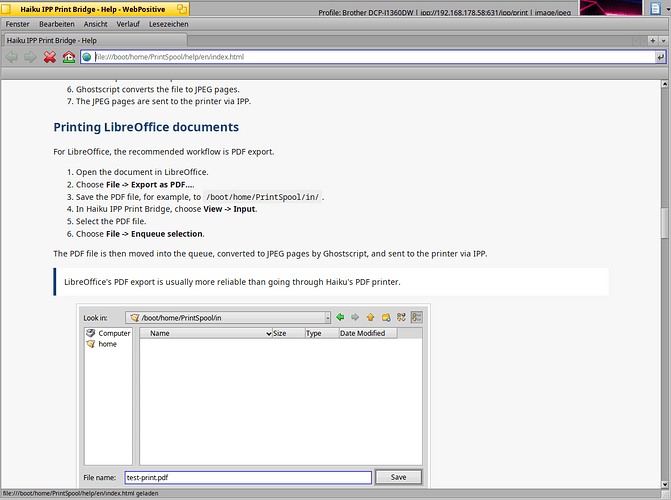
Task: Click the bold text 'Export as PDF...'
Action: point(162,185)
